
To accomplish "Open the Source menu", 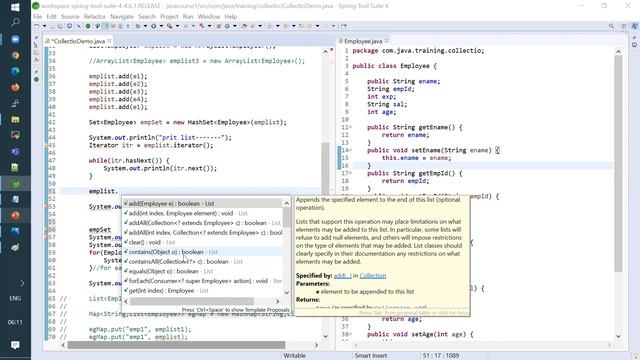I will pyautogui.click(x=70, y=17).
